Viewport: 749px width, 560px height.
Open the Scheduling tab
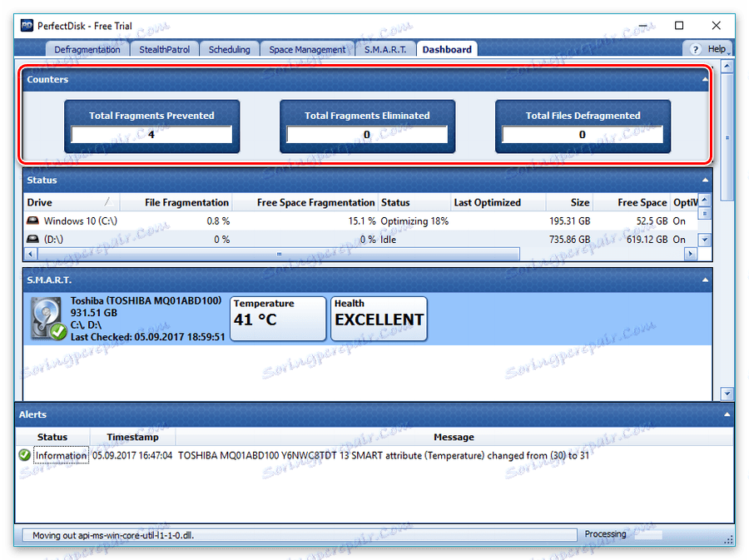click(x=230, y=50)
